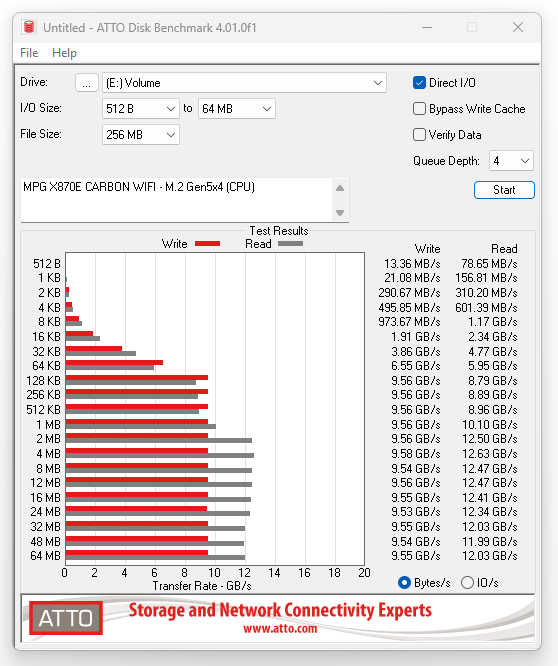Open the (E:) Volume drive dropdown

coord(244,83)
